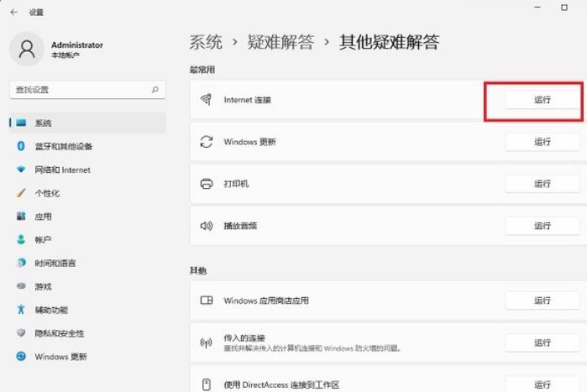Click the 其他疑难解答 page title
The width and height of the screenshot is (587, 392).
(x=389, y=41)
